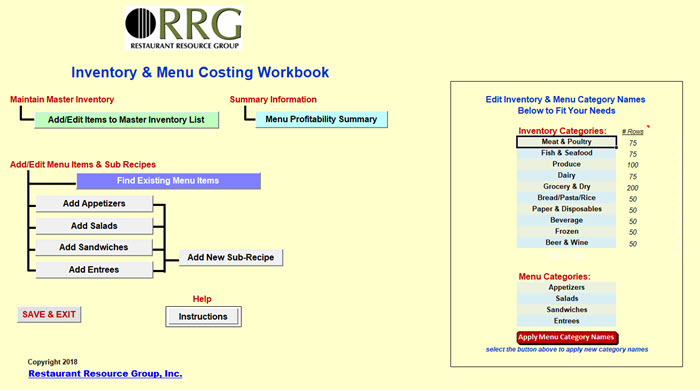Click the Summary Information heading

[273, 100]
